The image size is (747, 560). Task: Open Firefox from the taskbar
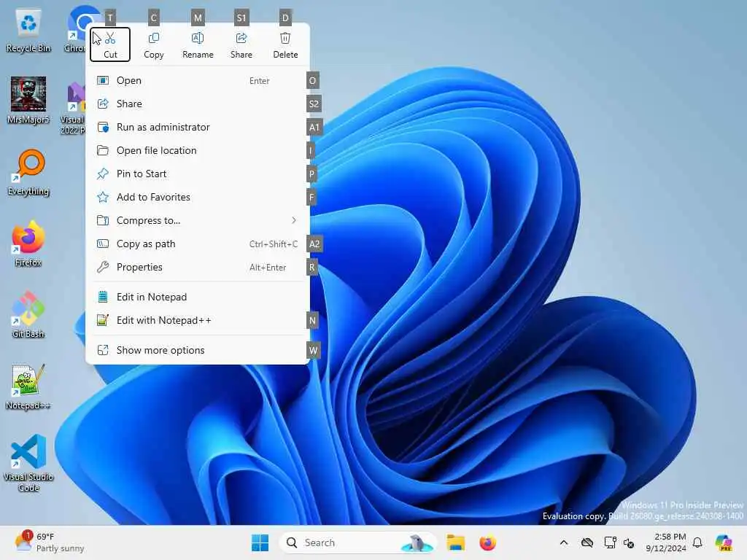[488, 542]
